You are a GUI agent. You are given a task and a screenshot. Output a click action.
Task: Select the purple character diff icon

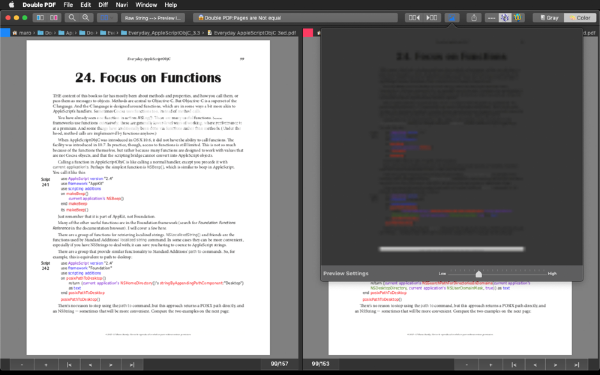click(505, 18)
